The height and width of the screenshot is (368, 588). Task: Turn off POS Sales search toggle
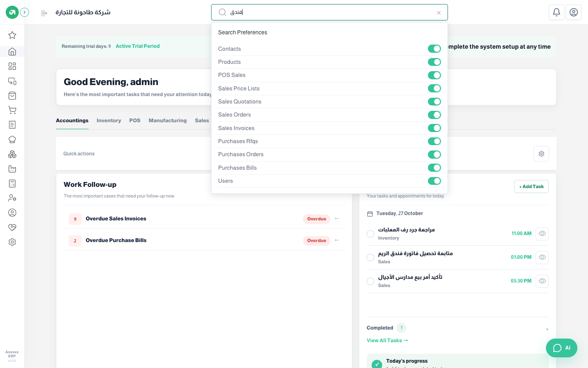(x=434, y=75)
